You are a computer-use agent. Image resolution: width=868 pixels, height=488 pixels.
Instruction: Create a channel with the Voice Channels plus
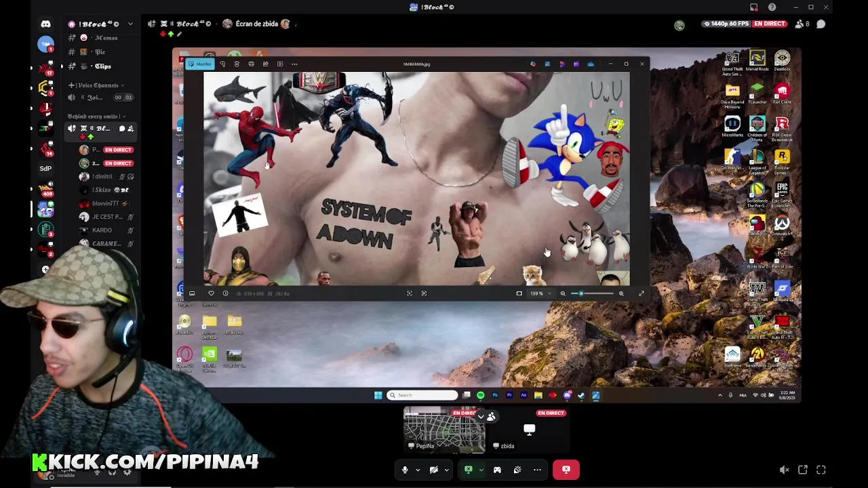(71, 85)
